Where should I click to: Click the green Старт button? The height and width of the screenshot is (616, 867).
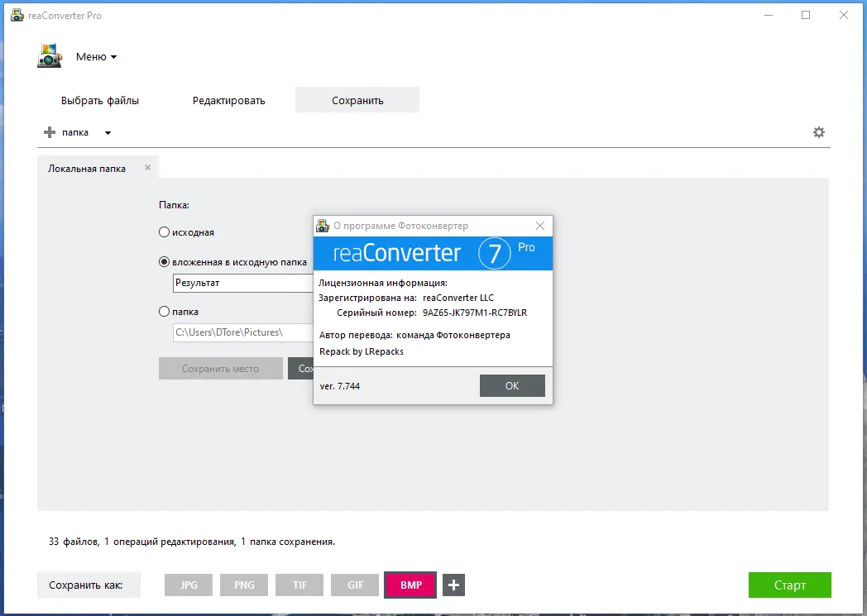tap(789, 585)
